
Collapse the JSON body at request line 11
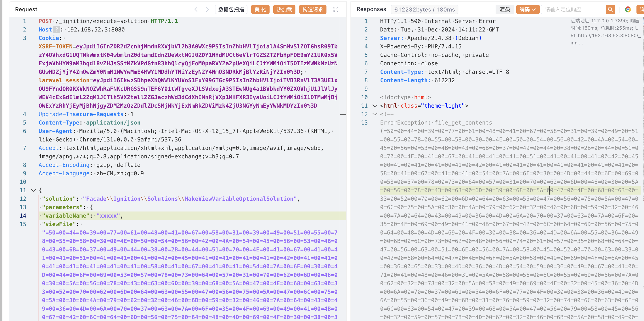pyautogui.click(x=33, y=190)
